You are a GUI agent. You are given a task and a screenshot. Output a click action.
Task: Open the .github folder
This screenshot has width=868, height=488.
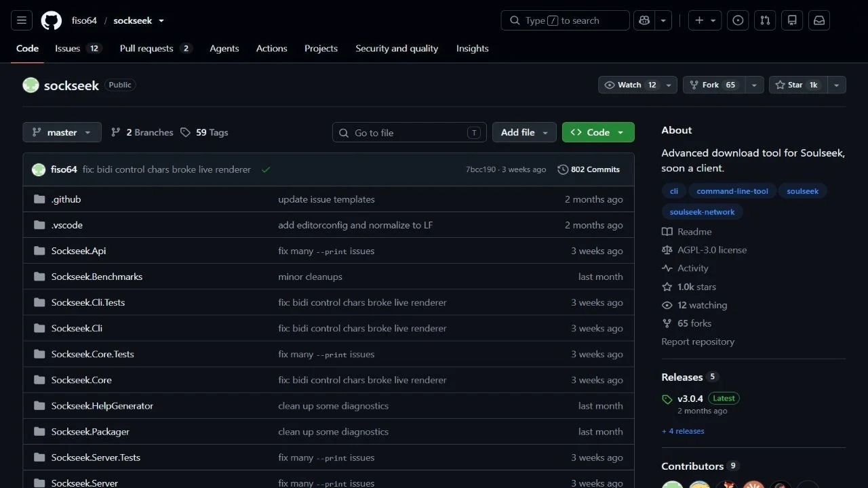click(66, 199)
